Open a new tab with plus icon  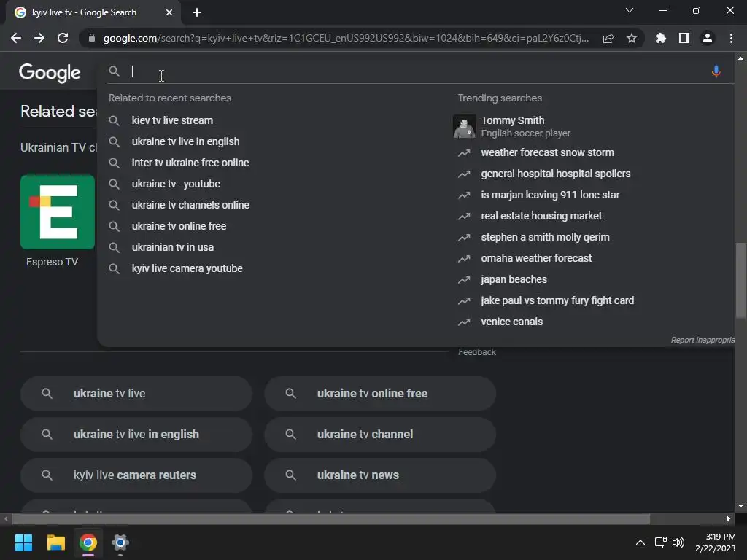[197, 12]
